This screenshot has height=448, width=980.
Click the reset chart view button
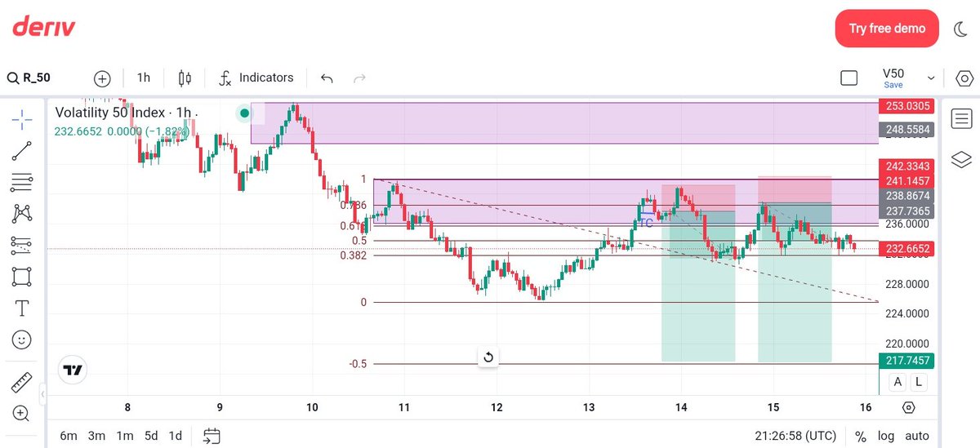pos(488,357)
